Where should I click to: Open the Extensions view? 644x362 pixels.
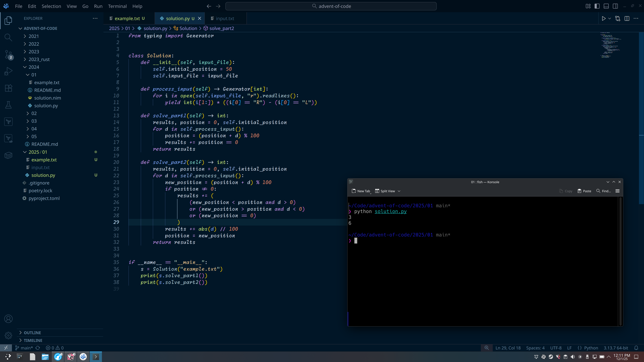(8, 88)
